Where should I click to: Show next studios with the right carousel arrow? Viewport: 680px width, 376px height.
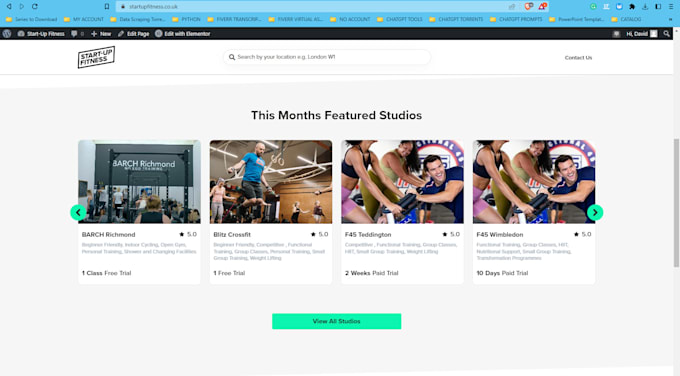(x=595, y=213)
